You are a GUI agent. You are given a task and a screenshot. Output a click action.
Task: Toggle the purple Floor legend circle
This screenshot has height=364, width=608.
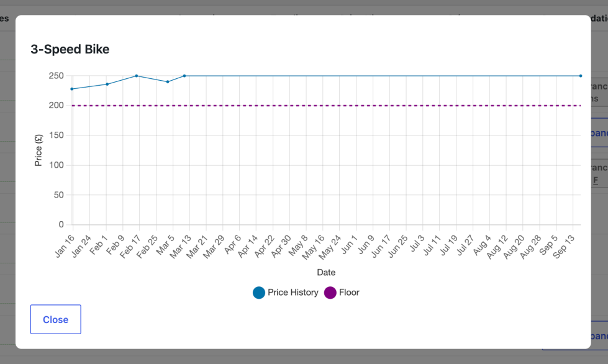330,293
